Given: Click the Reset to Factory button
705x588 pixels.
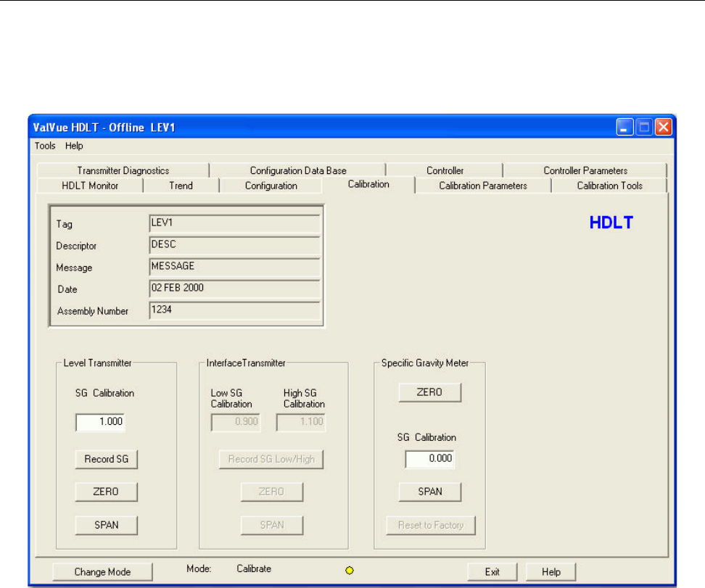Looking at the screenshot, I should click(x=431, y=525).
